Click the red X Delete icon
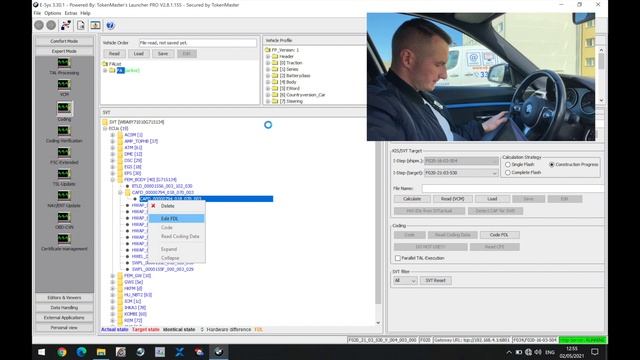This screenshot has width=640, height=360. coord(153,206)
